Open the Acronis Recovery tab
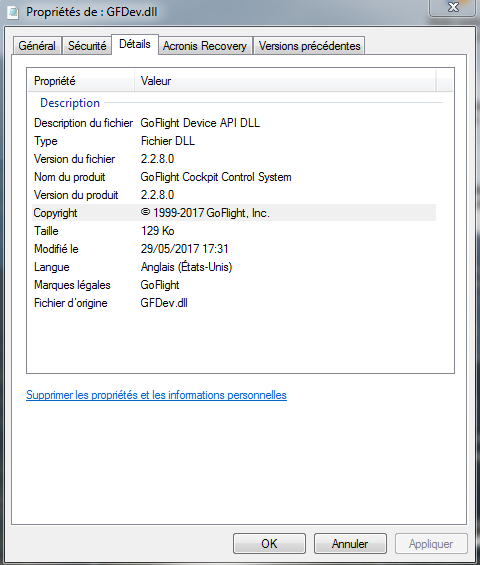This screenshot has height=565, width=480. [x=205, y=46]
